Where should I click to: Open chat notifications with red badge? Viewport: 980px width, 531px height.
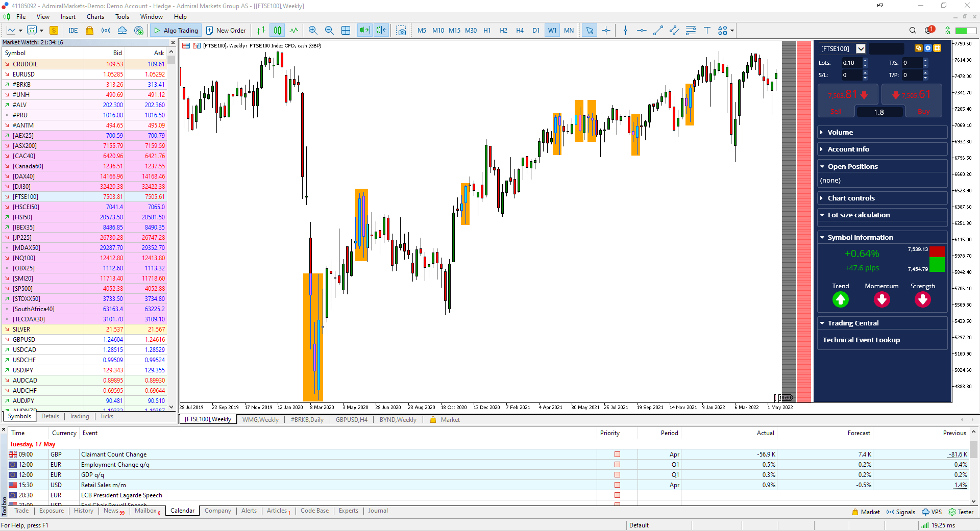(x=929, y=30)
